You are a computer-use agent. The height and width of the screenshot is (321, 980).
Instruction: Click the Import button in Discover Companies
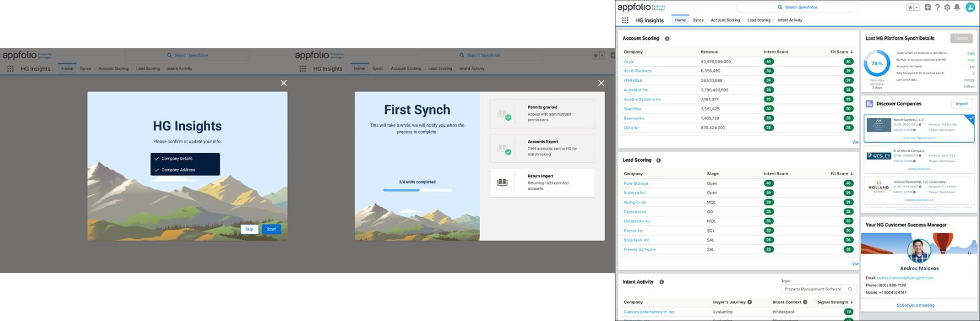[x=962, y=104]
